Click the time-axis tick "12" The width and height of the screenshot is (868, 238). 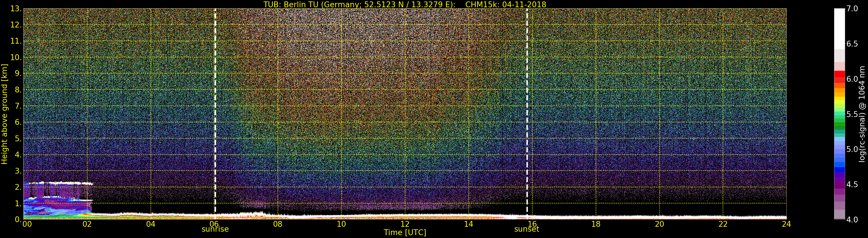tap(405, 224)
